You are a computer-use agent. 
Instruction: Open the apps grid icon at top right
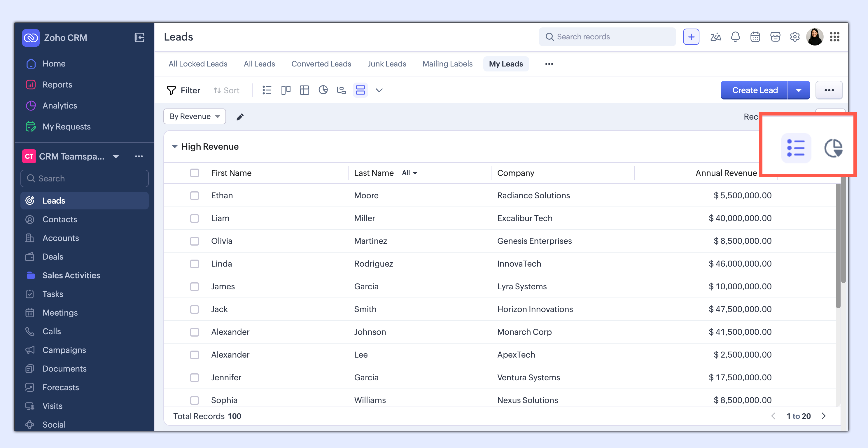click(x=835, y=37)
